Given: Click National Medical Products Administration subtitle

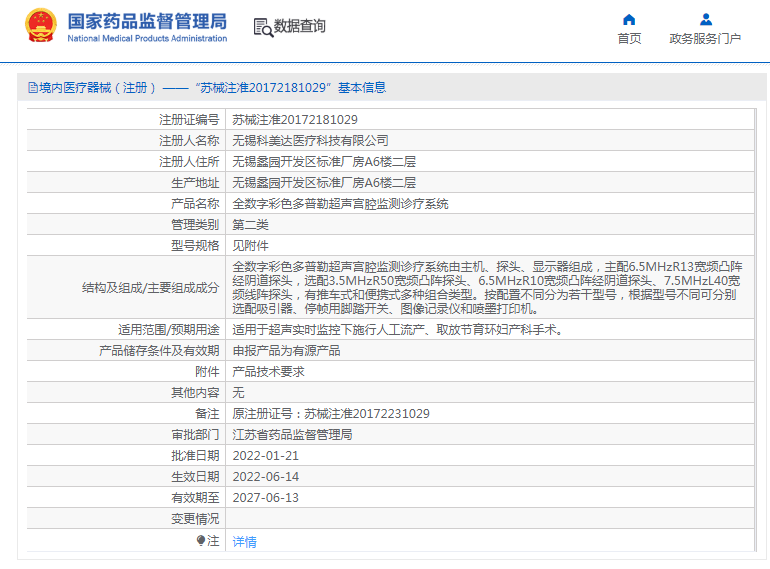Looking at the screenshot, I should click(147, 38).
